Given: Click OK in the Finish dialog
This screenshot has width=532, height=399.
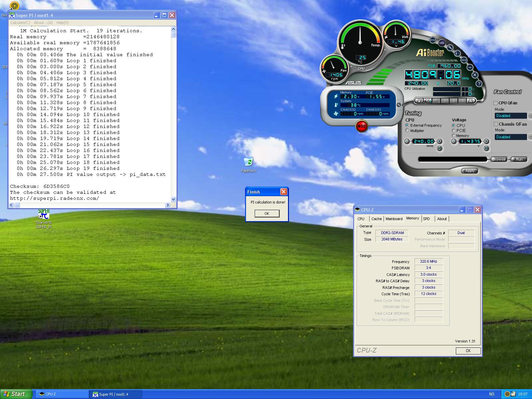Looking at the screenshot, I should 267,213.
